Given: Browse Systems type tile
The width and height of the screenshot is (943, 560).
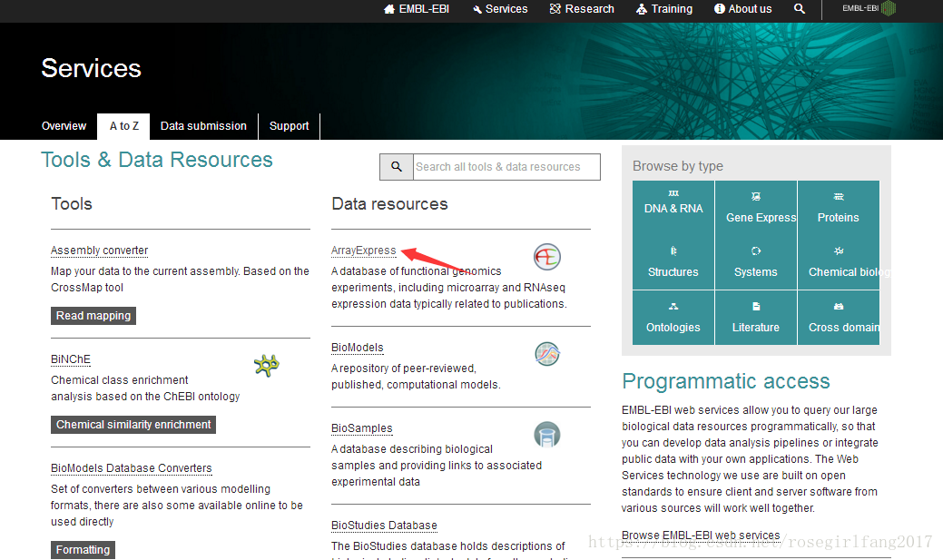Looking at the screenshot, I should (756, 262).
